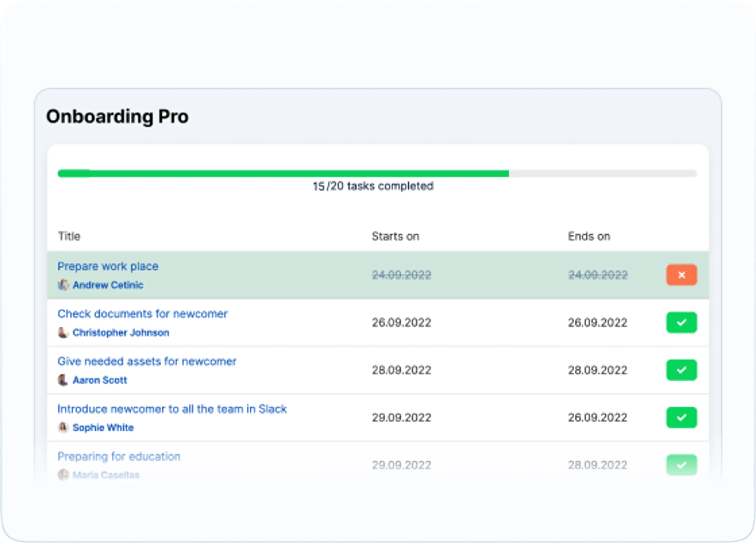Click the Title column header
Image resolution: width=756 pixels, height=543 pixels.
point(69,236)
